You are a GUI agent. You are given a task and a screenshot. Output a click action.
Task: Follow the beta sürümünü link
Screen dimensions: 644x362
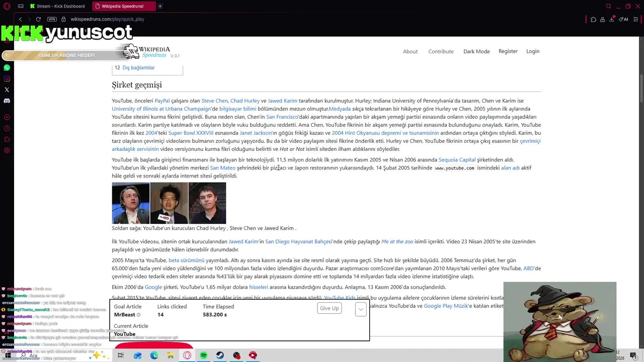click(x=186, y=260)
